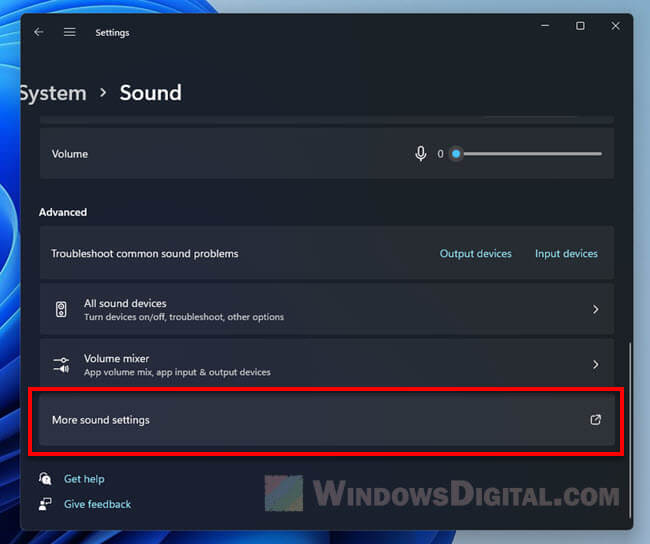650x544 pixels.
Task: Click the vertical scrollbar of Settings
Action: tap(630, 430)
